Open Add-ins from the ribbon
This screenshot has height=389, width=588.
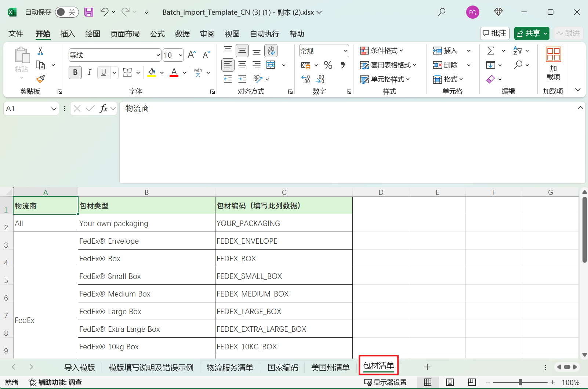tap(553, 63)
